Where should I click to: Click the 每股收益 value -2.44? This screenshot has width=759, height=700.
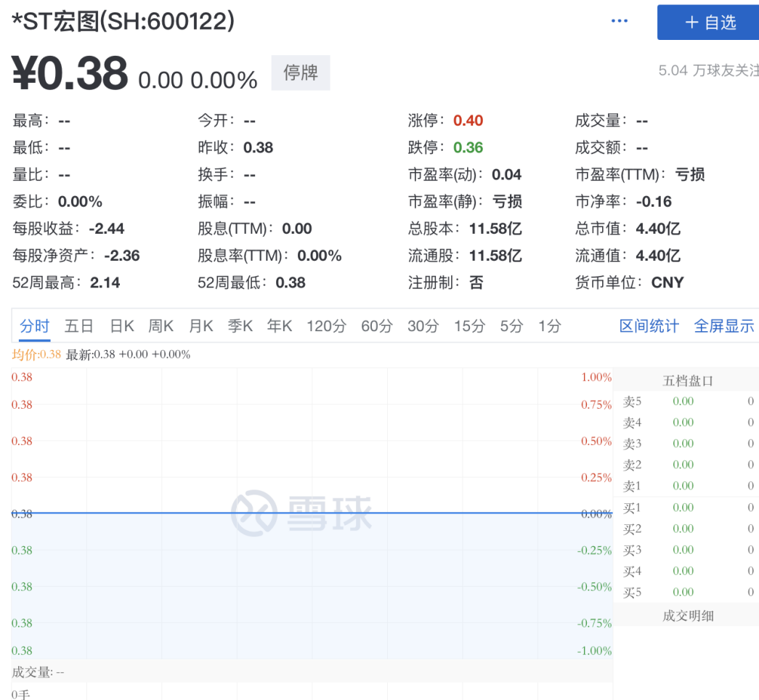pos(107,229)
